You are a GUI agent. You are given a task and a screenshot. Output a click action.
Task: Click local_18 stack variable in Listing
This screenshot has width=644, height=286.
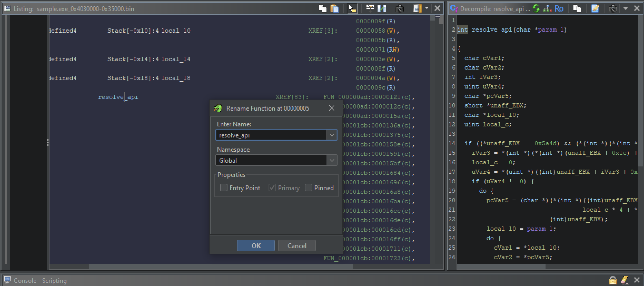(176, 78)
